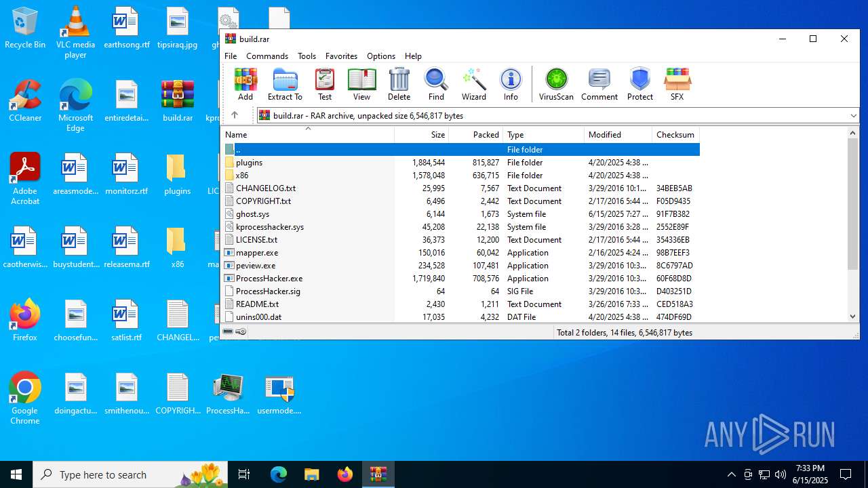Sort by the Type column header

544,135
